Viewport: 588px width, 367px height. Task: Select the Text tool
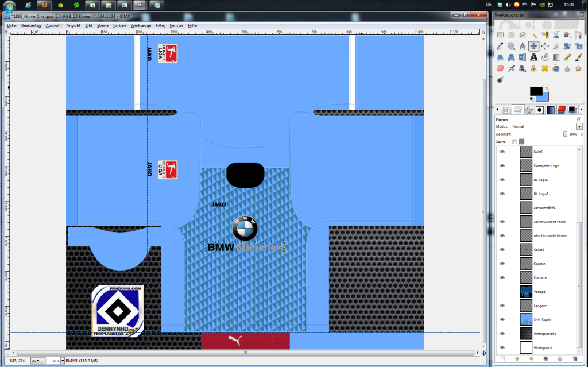533,57
